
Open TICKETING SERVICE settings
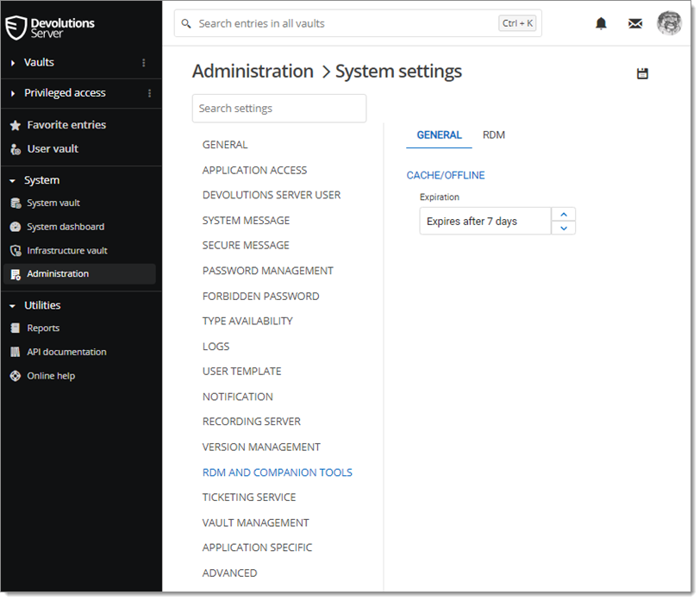[x=248, y=498]
